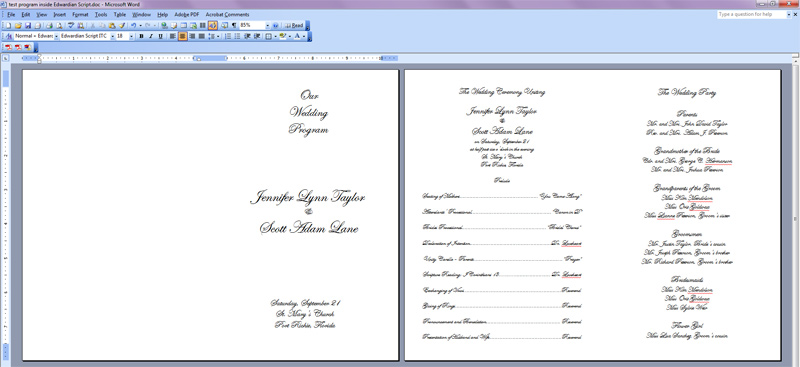Create a new blank document
The image size is (800, 367).
tap(8, 26)
